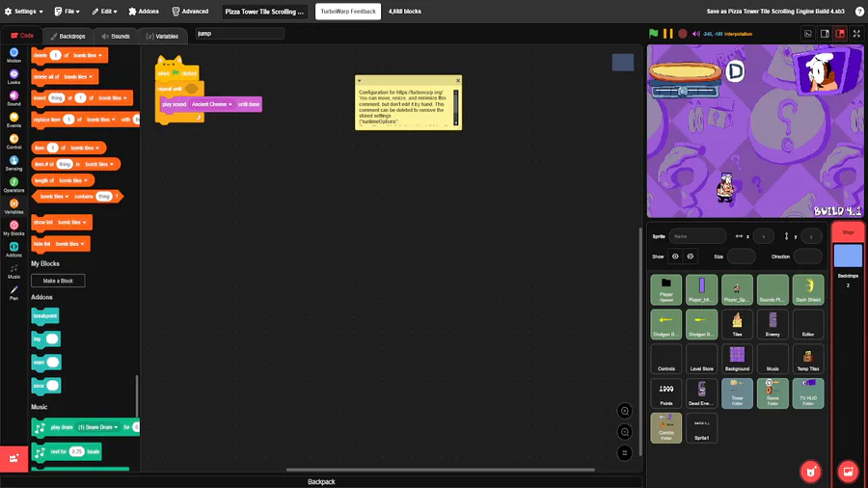Choose a new backdrop button

pyautogui.click(x=848, y=472)
